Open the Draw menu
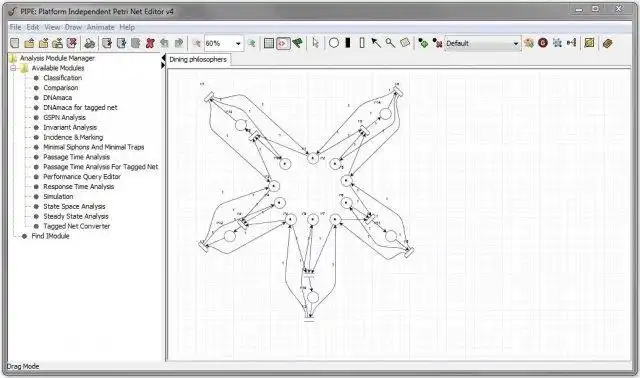The width and height of the screenshot is (640, 378). [73, 27]
